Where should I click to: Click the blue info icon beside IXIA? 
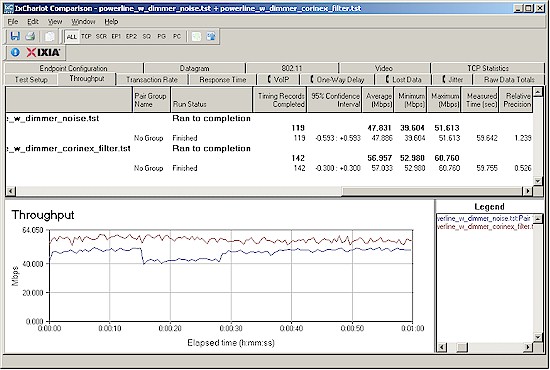pos(15,52)
